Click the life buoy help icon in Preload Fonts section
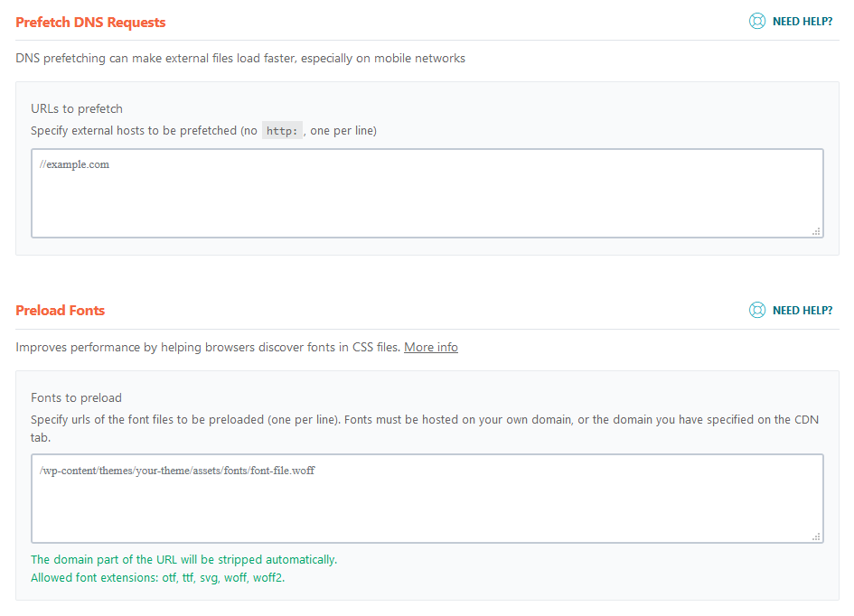Viewport: 854px width, 616px height. tap(757, 310)
